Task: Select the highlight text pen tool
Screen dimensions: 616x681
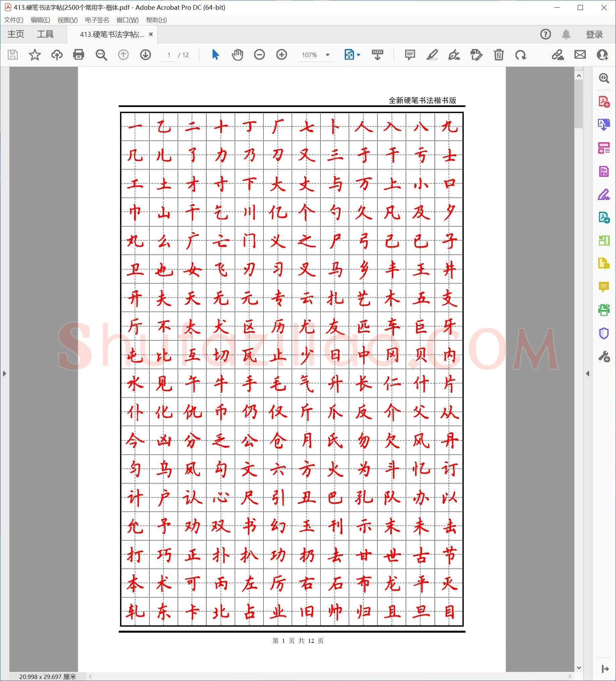Action: click(432, 55)
